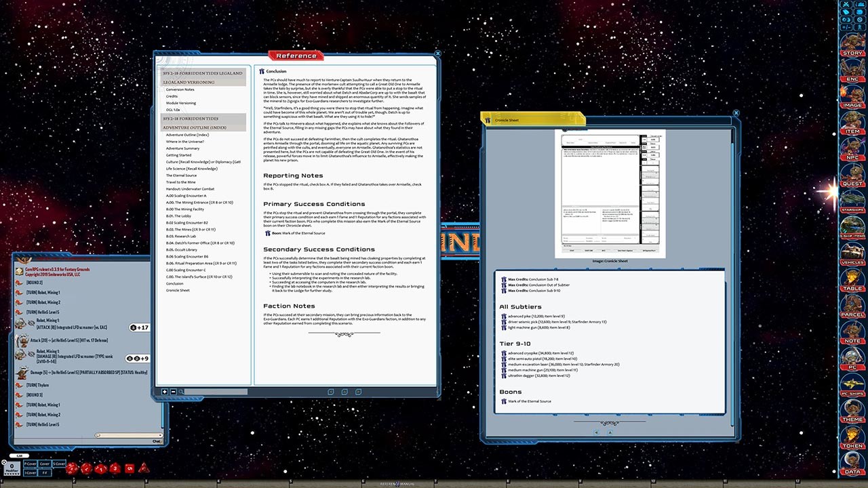Select the REFERENCE MANUAL shortcut at screen bottom

[x=397, y=483]
